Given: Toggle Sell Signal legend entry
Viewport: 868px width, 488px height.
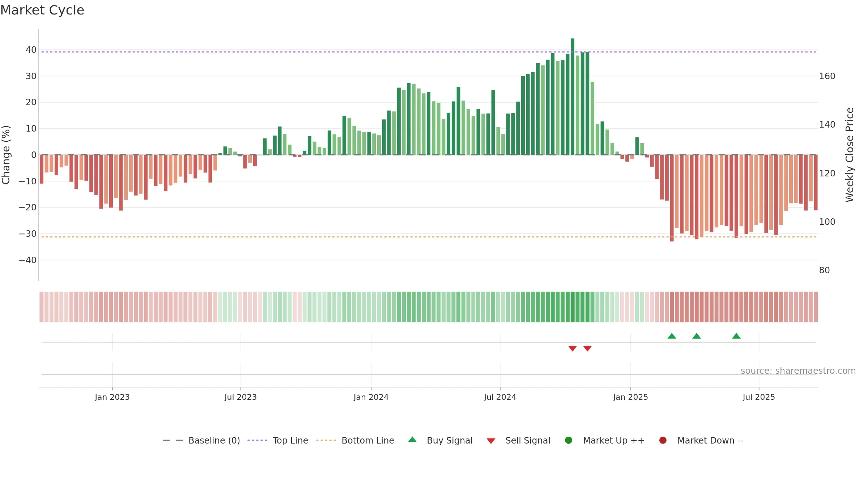Looking at the screenshot, I should [x=518, y=440].
